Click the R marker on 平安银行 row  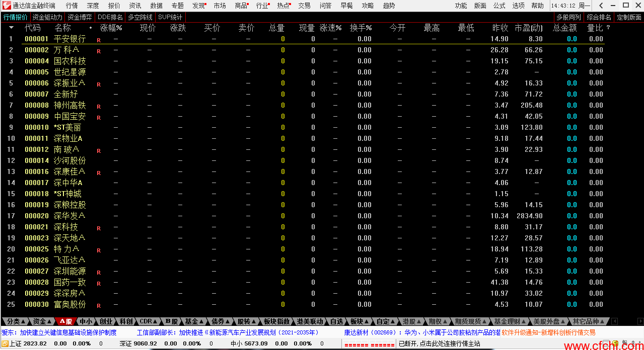(99, 40)
